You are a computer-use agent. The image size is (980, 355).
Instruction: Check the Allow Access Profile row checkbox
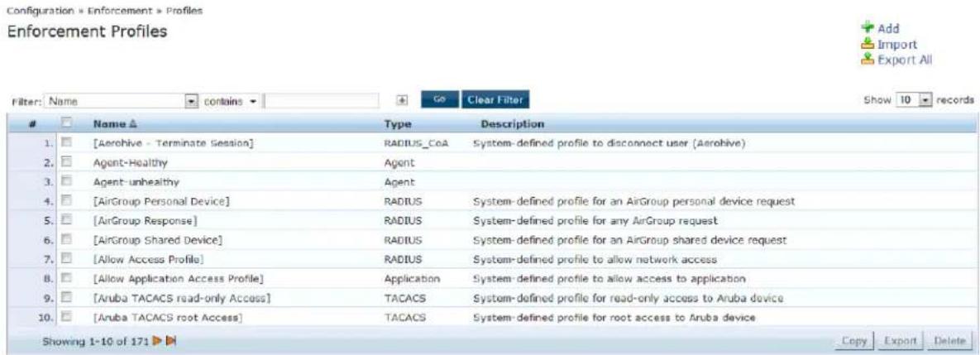65,260
